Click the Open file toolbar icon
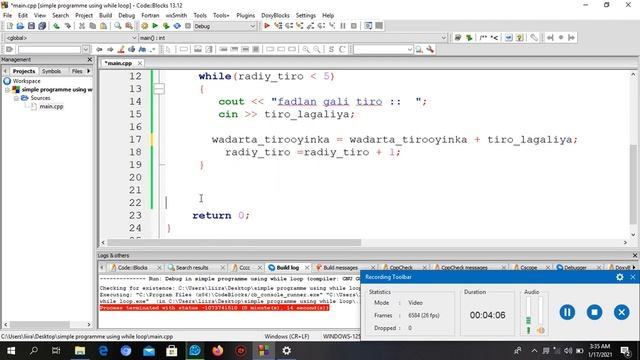This screenshot has width=640, height=360. pos(20,26)
